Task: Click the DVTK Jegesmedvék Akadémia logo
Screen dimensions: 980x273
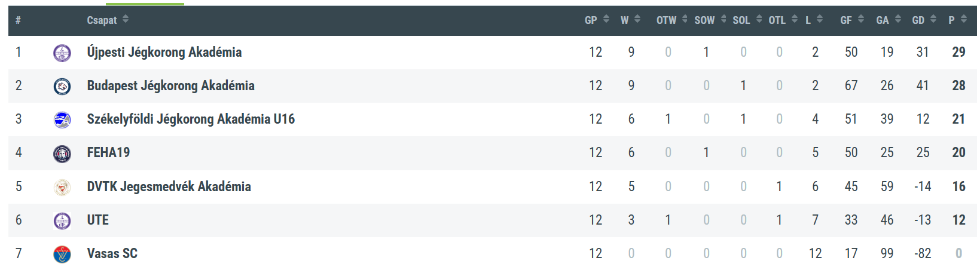Action: (62, 188)
